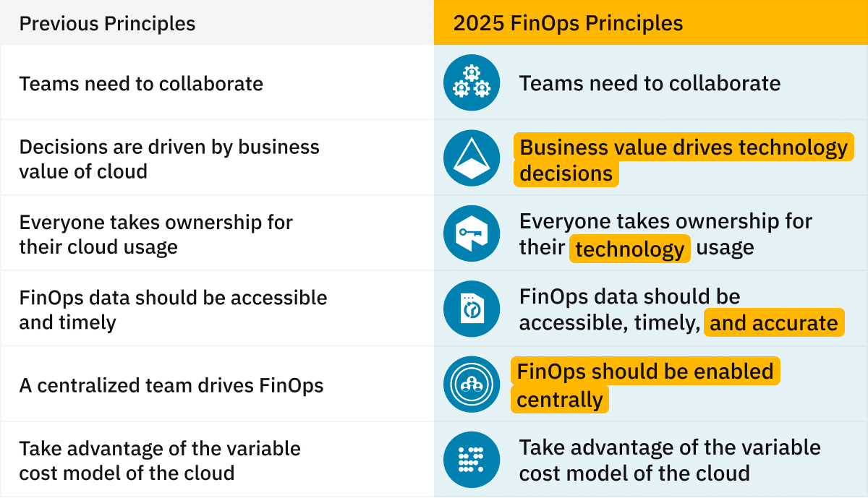Click the centralized team circle icon

pos(471,385)
